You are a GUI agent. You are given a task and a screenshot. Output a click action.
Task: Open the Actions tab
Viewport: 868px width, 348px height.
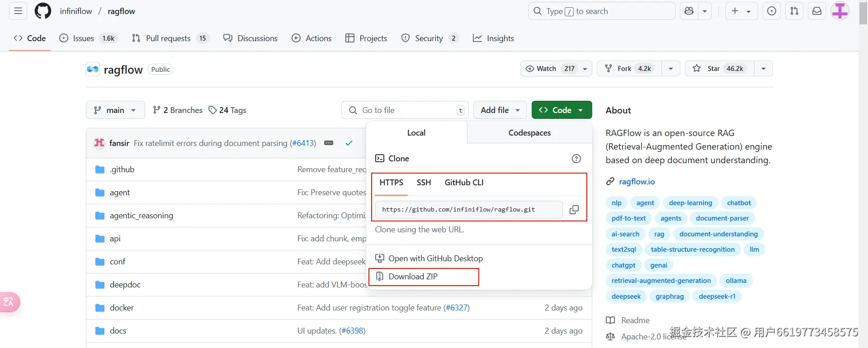click(311, 38)
